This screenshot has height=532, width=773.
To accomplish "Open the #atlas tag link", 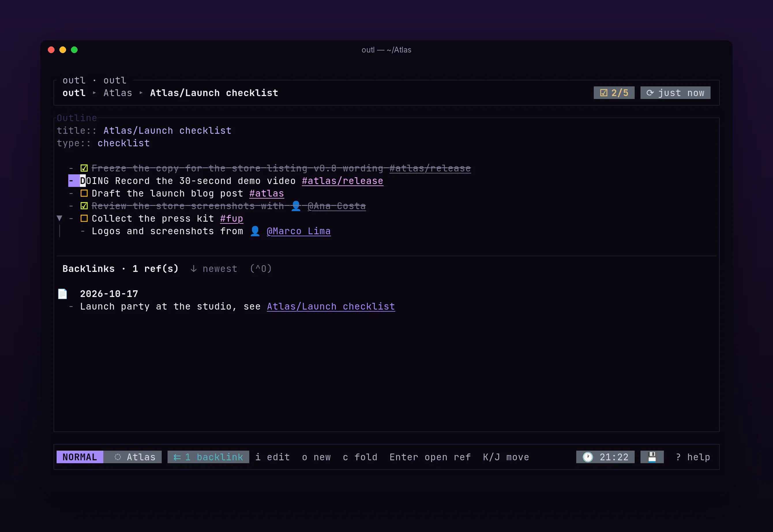I will coord(267,193).
